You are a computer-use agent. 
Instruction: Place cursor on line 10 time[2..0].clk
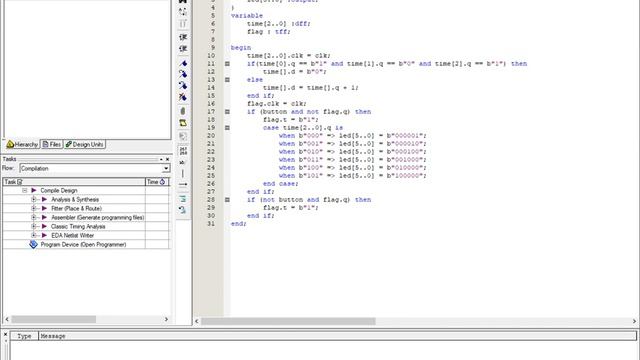[289, 56]
